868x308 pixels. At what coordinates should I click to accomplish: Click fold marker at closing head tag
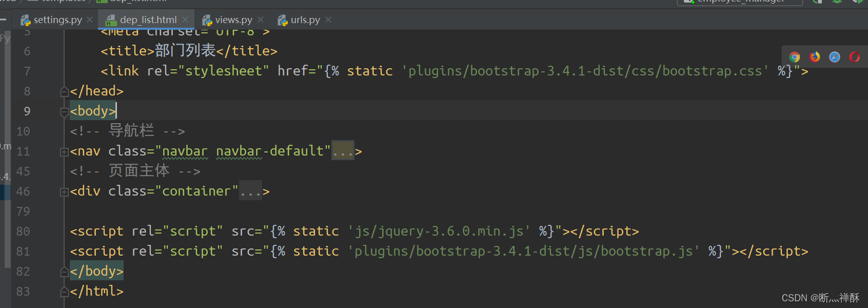pyautogui.click(x=64, y=92)
